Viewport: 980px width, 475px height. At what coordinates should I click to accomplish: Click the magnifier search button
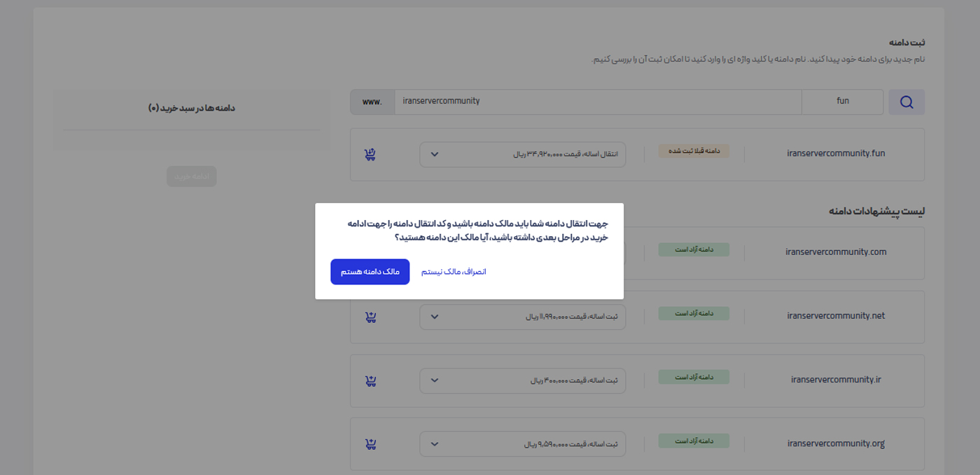[906, 102]
